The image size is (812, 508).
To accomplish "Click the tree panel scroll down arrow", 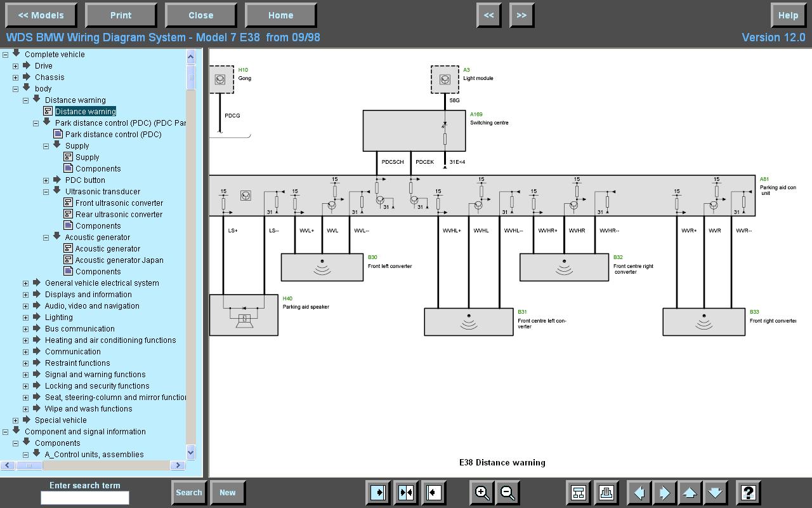I will pyautogui.click(x=190, y=452).
